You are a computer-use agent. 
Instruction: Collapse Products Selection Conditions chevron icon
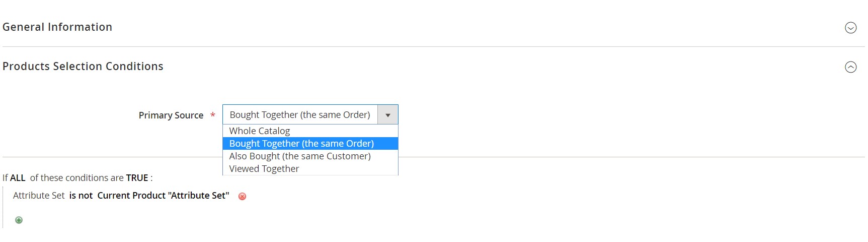tap(850, 67)
